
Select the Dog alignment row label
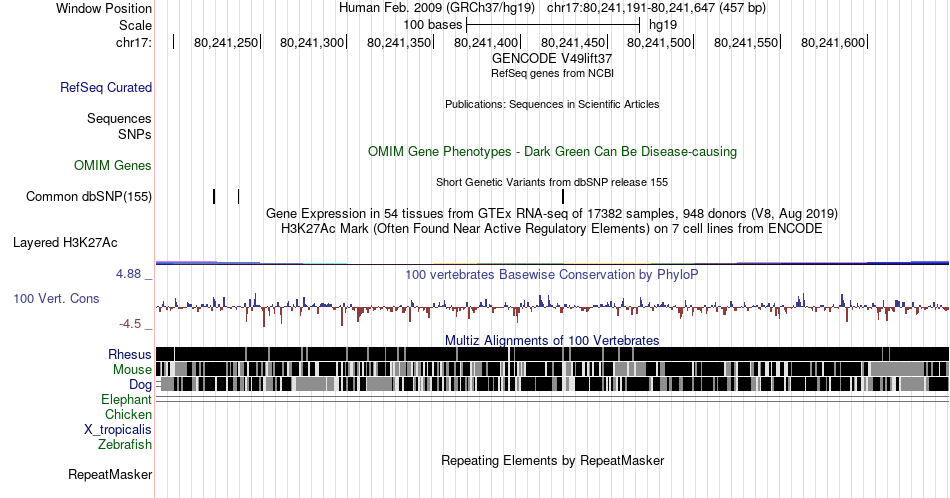(x=140, y=384)
